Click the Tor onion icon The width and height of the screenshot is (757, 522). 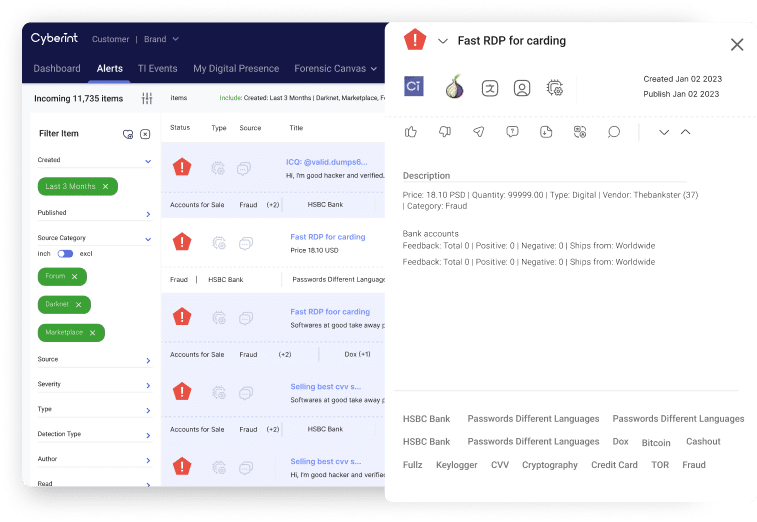pos(454,87)
